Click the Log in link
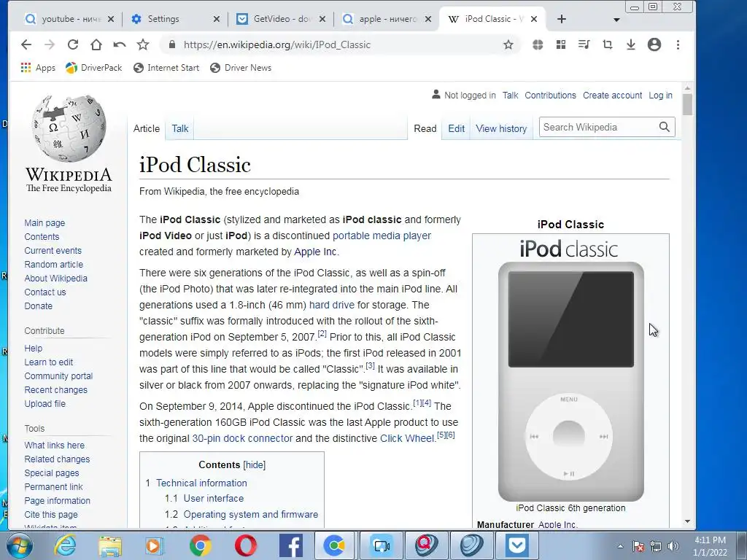Screen dimensions: 747x560 coord(660,96)
